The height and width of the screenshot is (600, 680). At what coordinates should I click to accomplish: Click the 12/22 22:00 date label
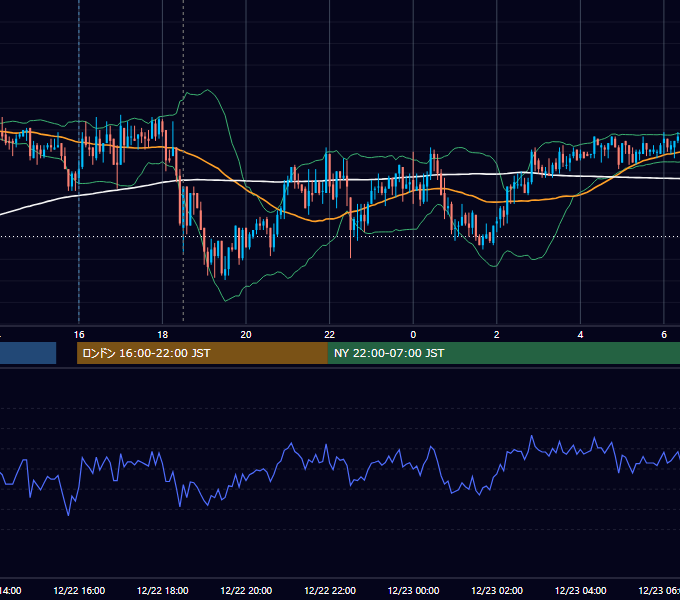tap(330, 590)
